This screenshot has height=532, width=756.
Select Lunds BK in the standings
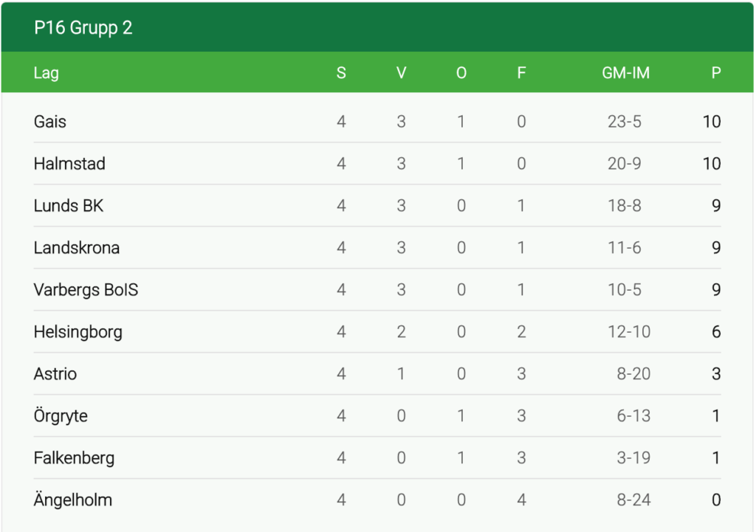point(69,206)
